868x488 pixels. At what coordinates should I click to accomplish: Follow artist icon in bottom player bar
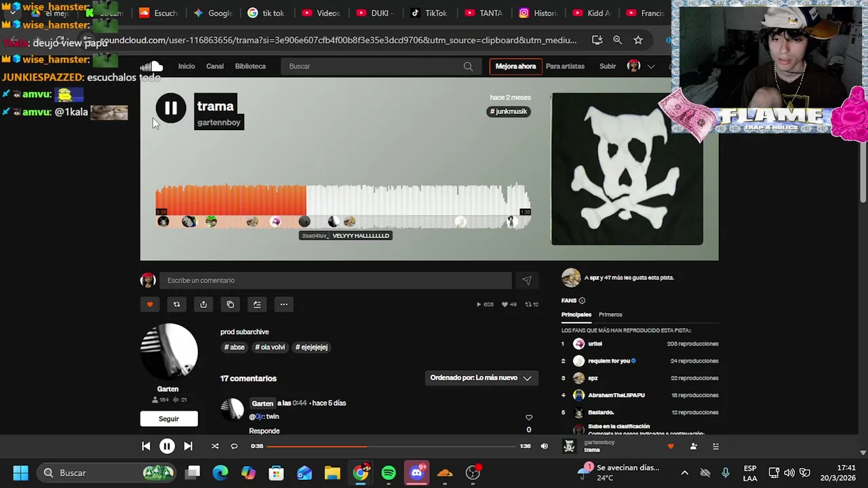pyautogui.click(x=693, y=446)
